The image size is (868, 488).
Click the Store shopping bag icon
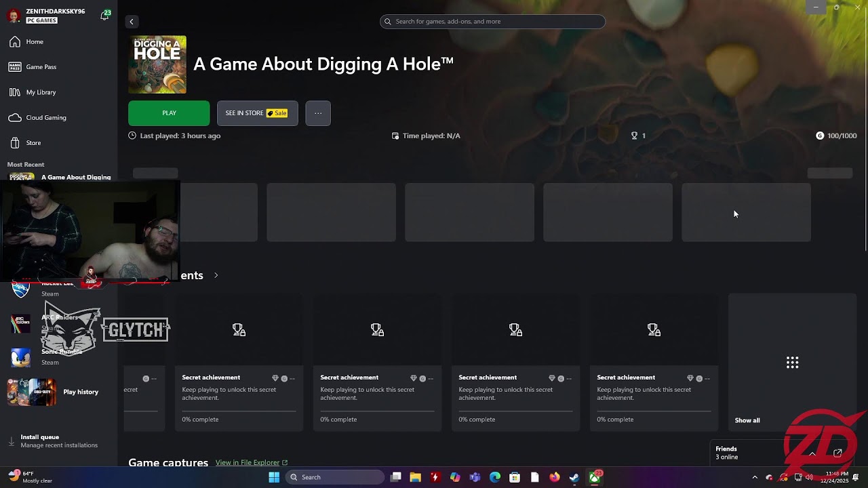coord(15,143)
